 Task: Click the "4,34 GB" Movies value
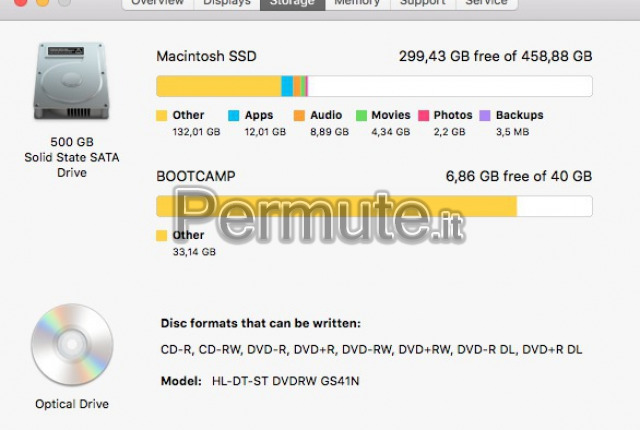pyautogui.click(x=391, y=132)
